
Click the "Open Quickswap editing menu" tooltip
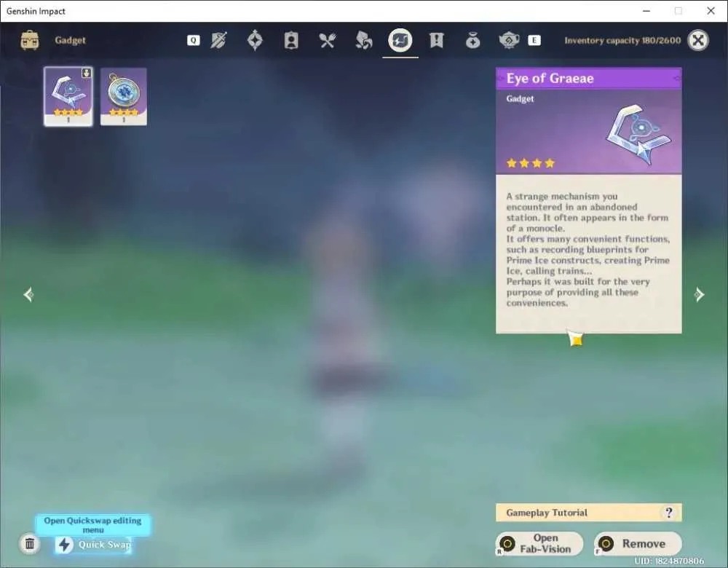click(93, 525)
